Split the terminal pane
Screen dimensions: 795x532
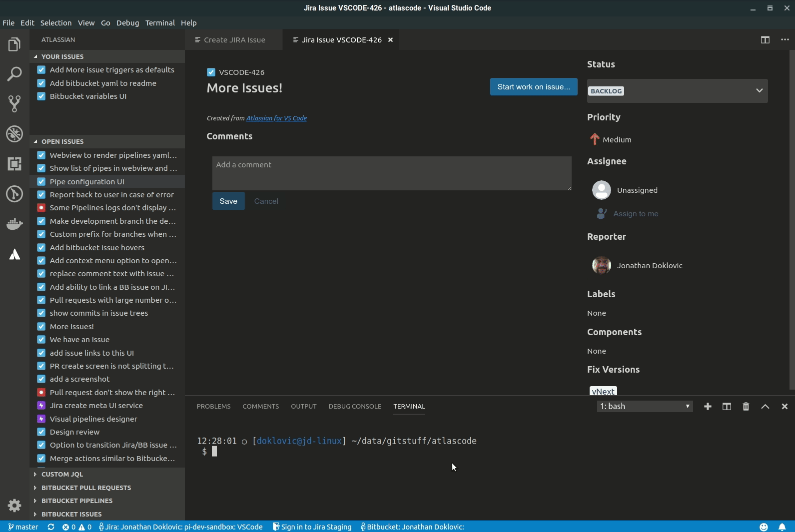pos(727,407)
